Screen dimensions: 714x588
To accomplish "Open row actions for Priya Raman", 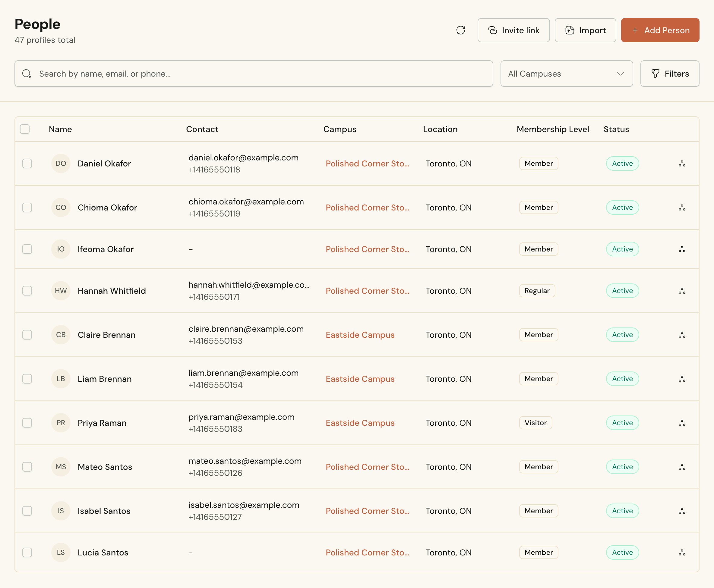I will (682, 423).
